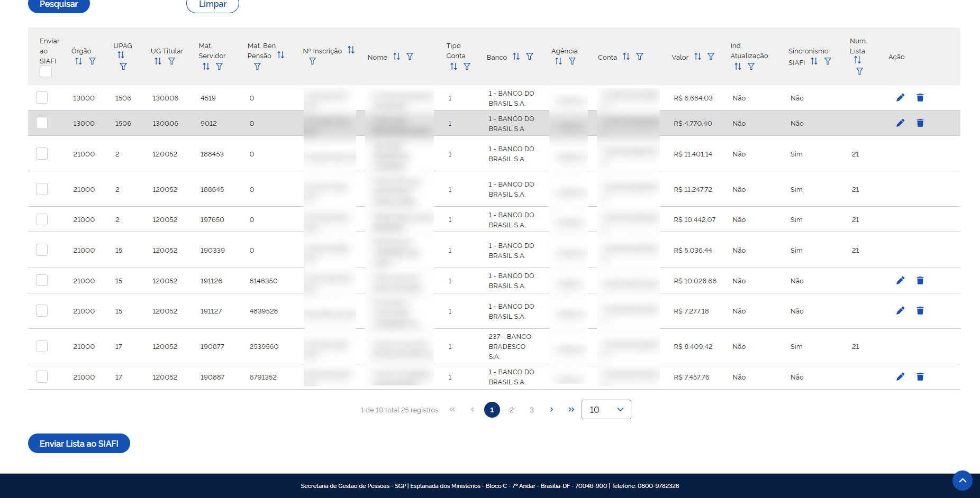Screen dimensions: 980x498
Task: Edit the record with Mat. Servidor 4519
Action: pyautogui.click(x=900, y=97)
